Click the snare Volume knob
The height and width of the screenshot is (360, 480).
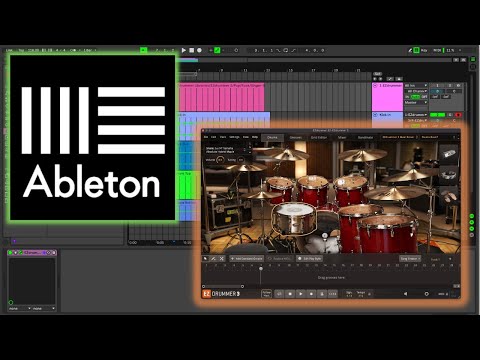[x=220, y=160]
